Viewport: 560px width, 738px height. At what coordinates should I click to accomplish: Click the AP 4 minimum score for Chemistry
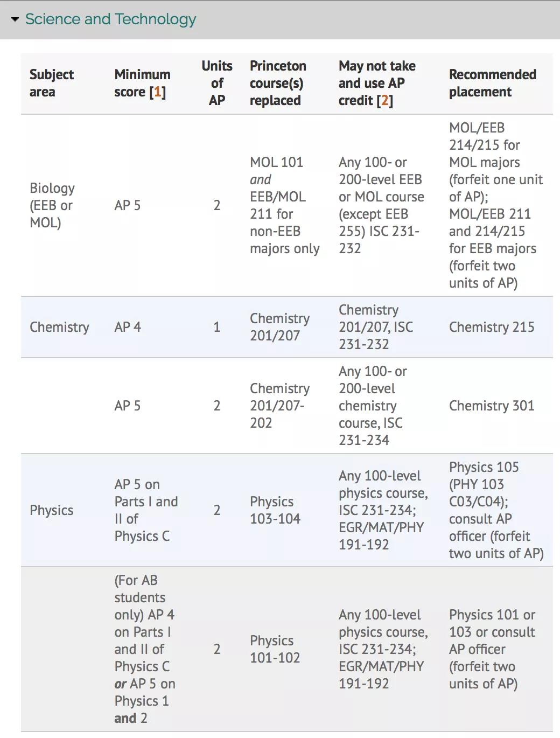coord(128,327)
